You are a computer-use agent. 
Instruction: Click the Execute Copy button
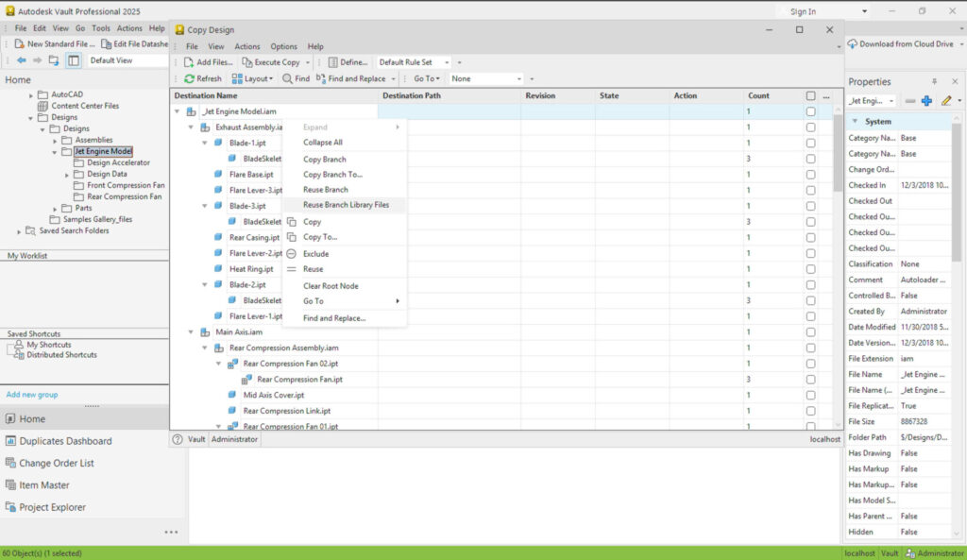(277, 62)
